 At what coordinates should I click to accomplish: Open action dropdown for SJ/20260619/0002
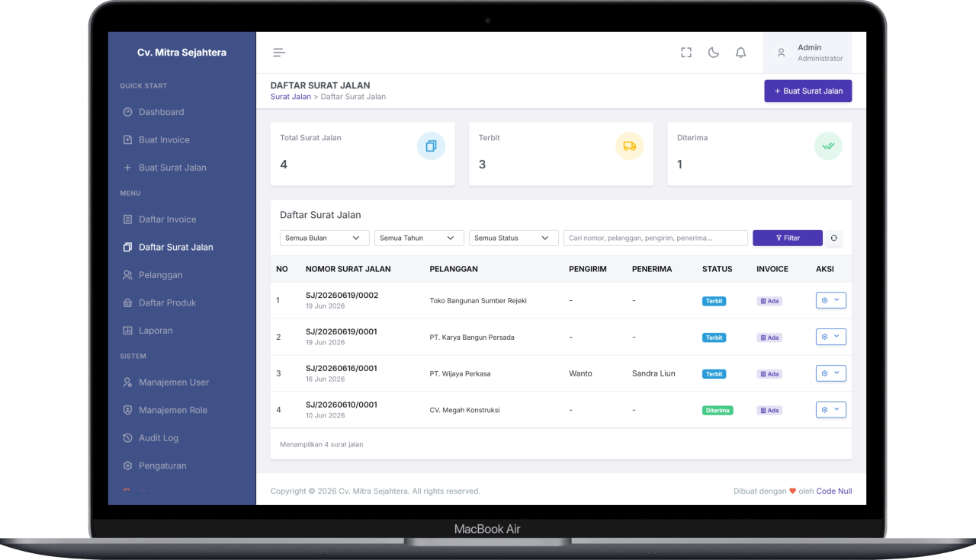[x=831, y=300]
